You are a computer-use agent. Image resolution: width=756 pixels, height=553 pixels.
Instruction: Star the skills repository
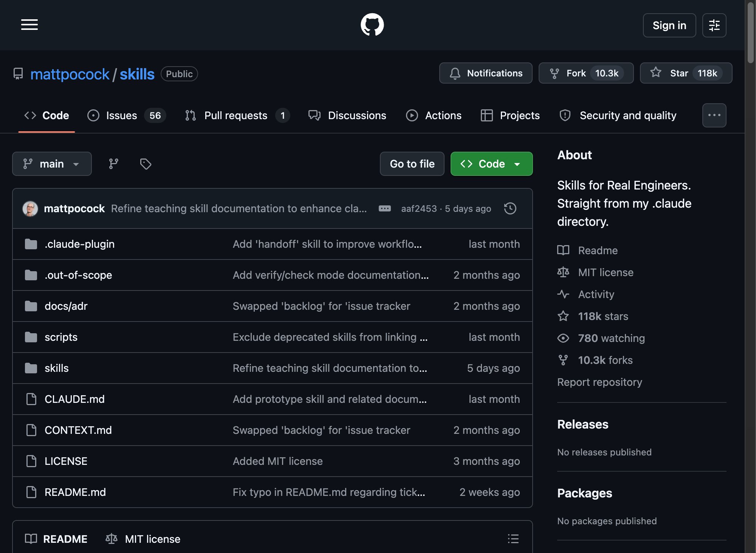pyautogui.click(x=686, y=73)
